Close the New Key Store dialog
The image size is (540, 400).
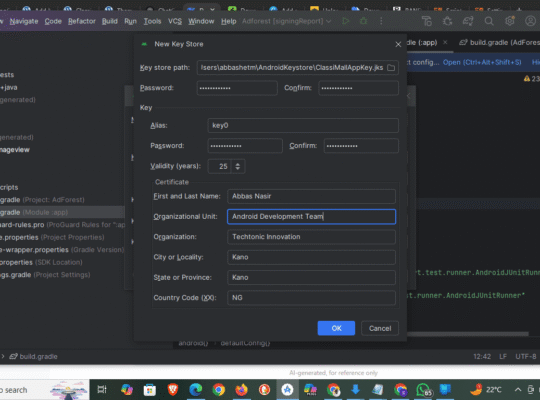click(398, 44)
